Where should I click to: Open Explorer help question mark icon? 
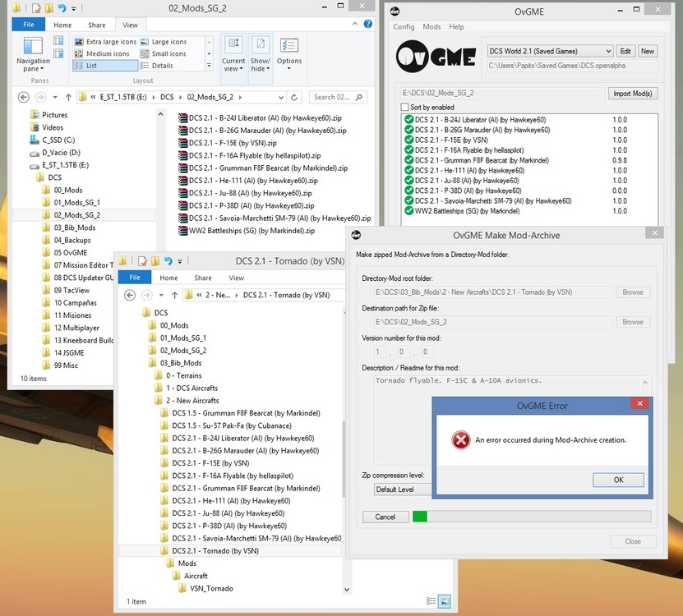pos(368,24)
